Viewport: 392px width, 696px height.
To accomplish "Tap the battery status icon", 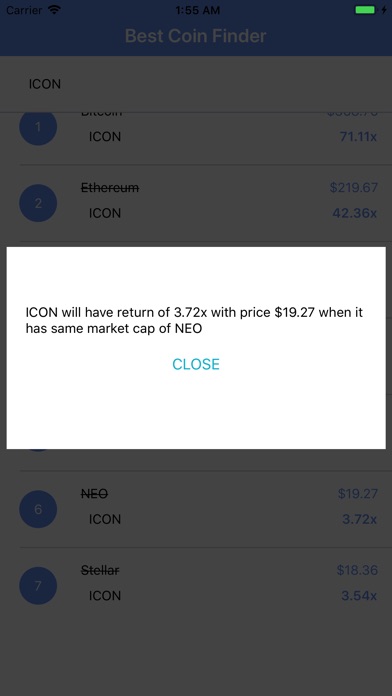I will point(365,10).
